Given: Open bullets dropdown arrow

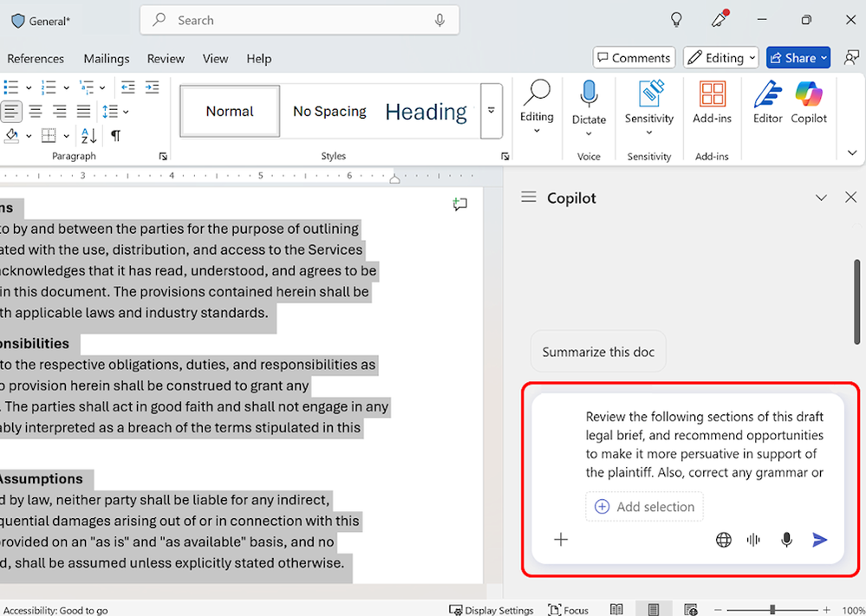Looking at the screenshot, I should [29, 88].
